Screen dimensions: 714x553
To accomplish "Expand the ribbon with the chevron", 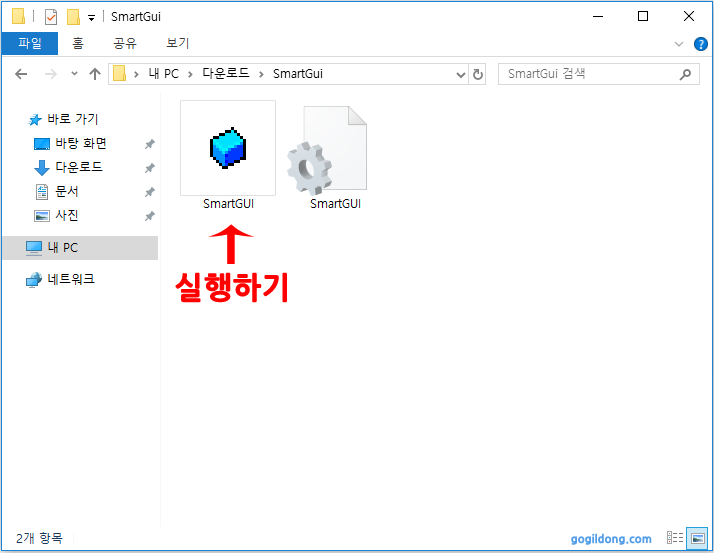I will coord(679,44).
